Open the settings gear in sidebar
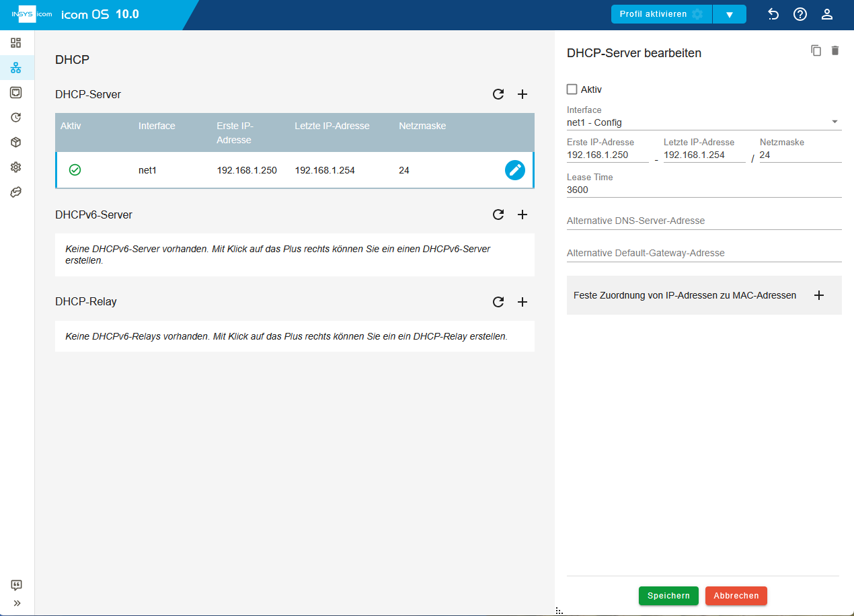Viewport: 854px width, 616px height. pos(16,167)
